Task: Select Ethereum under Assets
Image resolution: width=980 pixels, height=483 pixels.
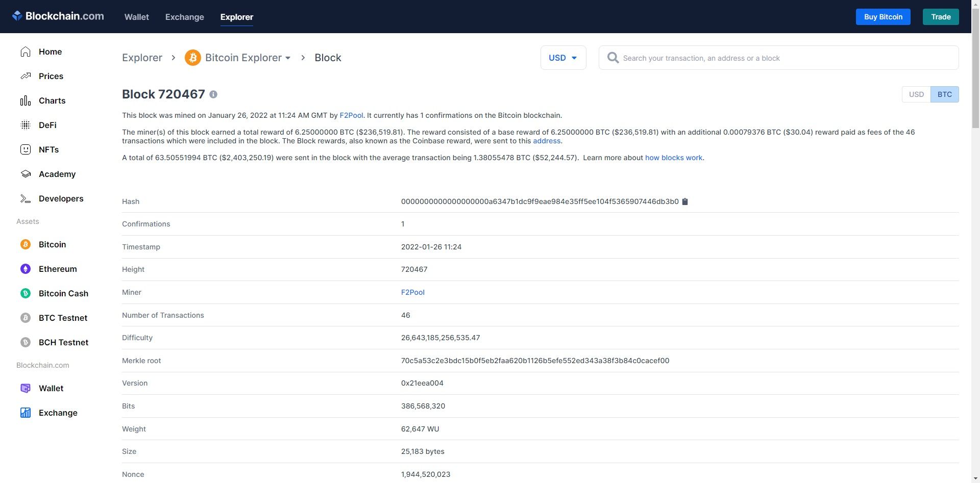Action: tap(58, 269)
